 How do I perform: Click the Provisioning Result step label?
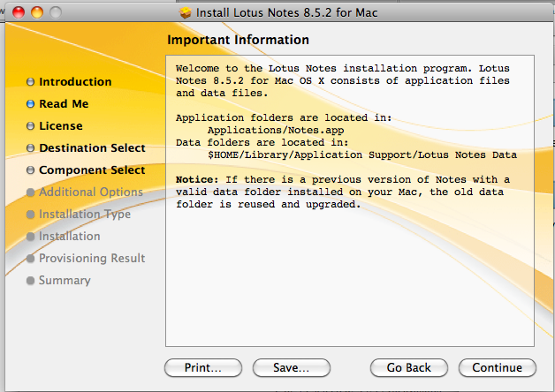click(92, 258)
